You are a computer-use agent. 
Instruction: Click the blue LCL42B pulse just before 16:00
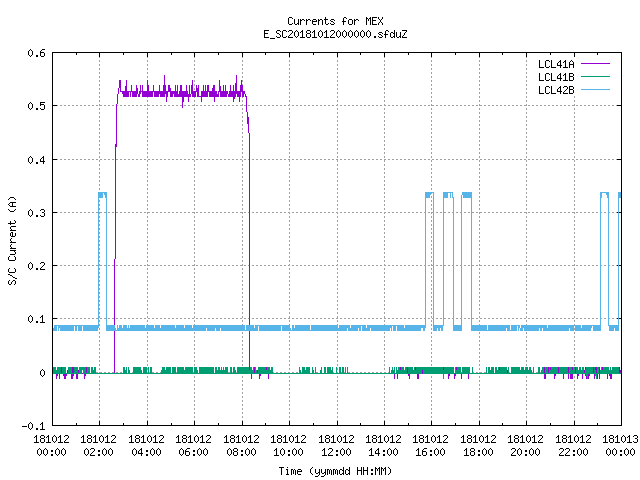tap(429, 195)
